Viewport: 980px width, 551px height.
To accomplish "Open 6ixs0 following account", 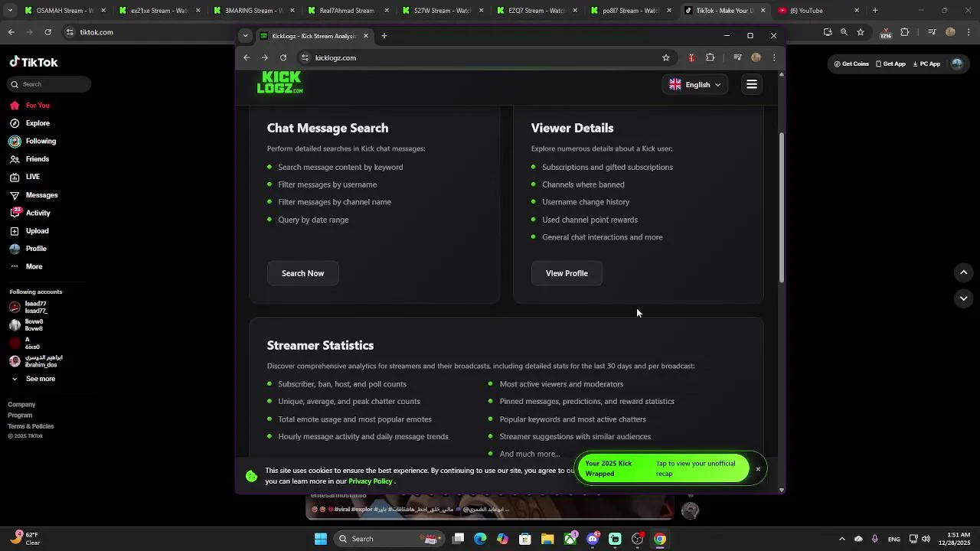I will 25,343.
